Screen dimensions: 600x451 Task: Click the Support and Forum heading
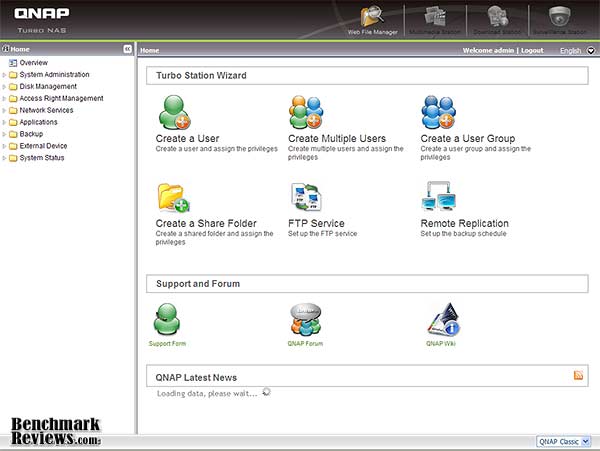198,284
